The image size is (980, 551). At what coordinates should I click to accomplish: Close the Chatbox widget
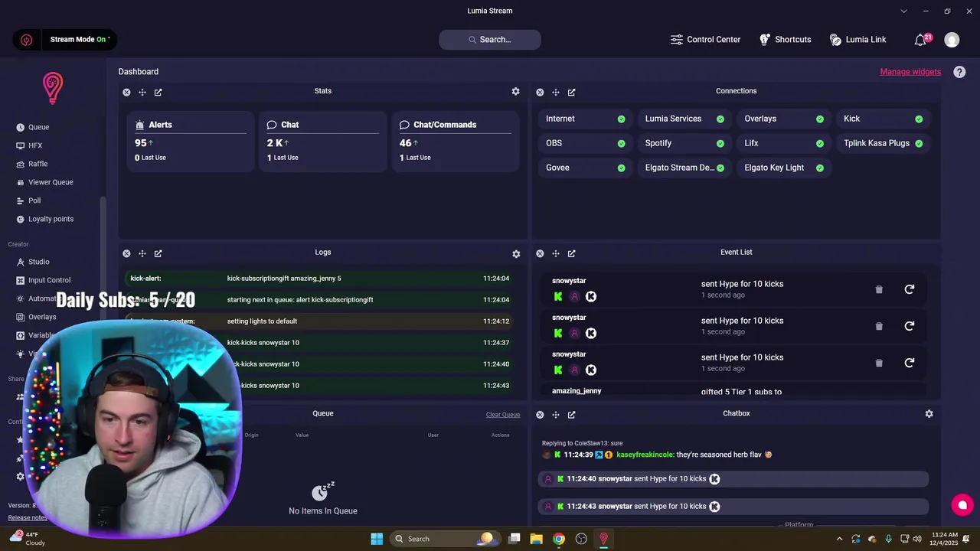tap(540, 415)
